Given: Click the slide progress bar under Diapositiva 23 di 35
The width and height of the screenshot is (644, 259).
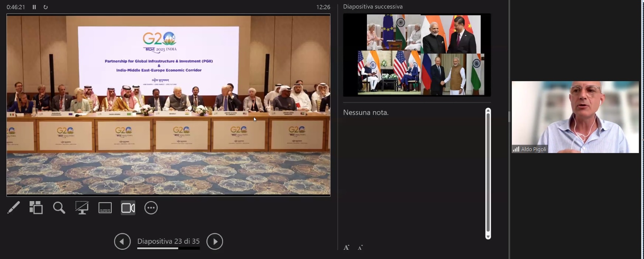Looking at the screenshot, I should click(169, 248).
